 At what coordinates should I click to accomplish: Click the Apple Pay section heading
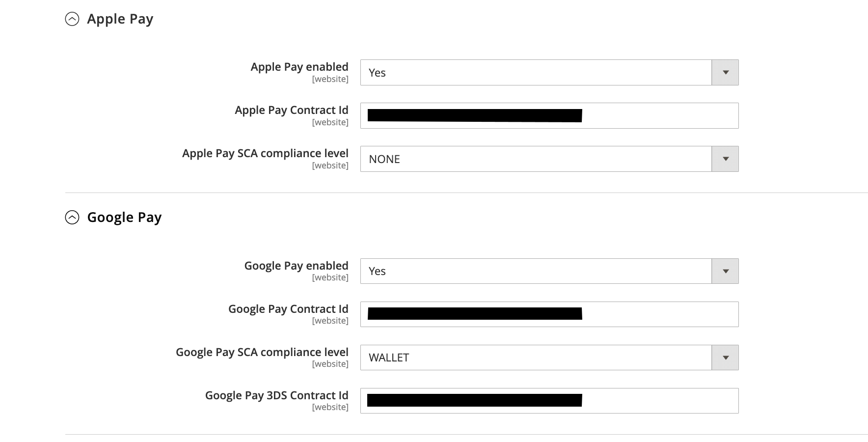120,19
